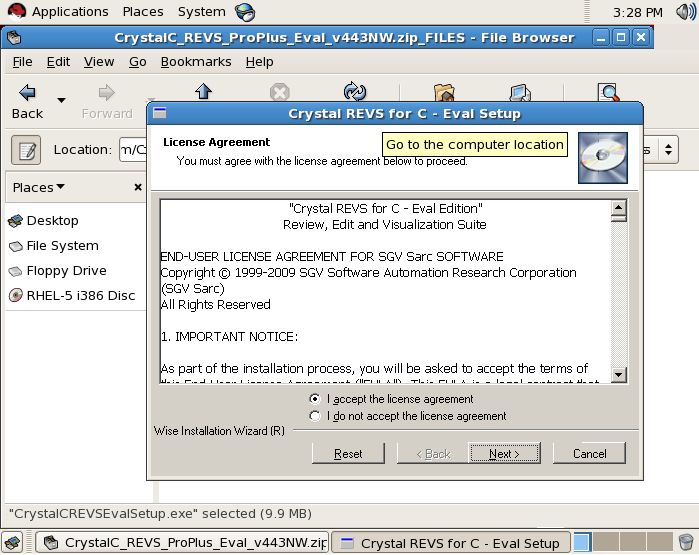
Task: Toggle the location text-entry edit icon
Action: click(x=26, y=150)
